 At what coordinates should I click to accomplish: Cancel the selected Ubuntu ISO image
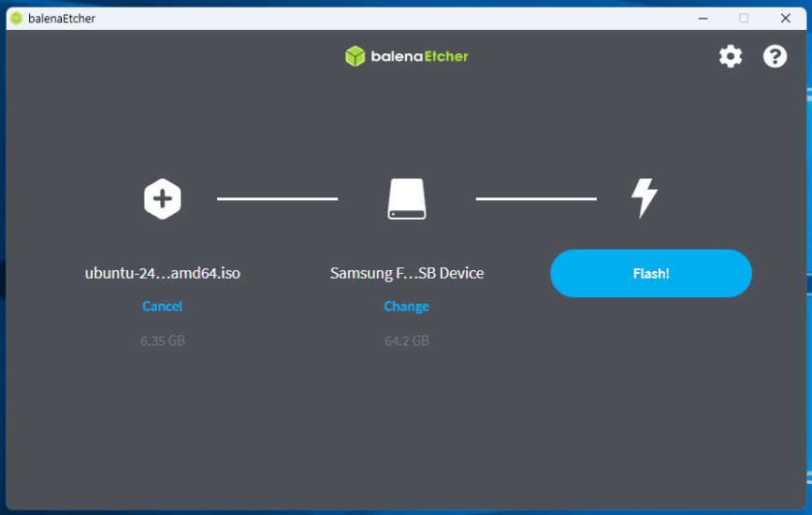pyautogui.click(x=163, y=307)
